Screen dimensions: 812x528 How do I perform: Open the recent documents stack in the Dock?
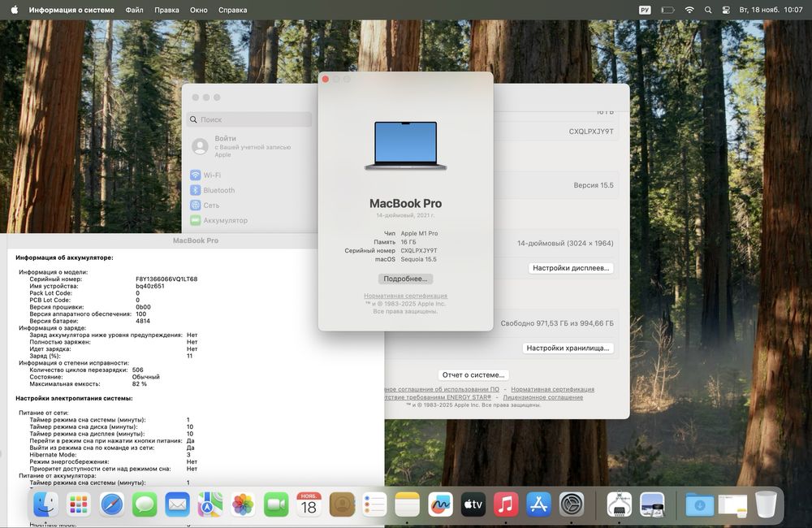732,504
